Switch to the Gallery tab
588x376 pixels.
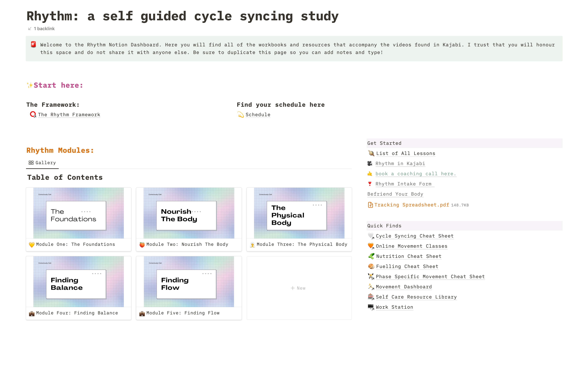tap(43, 163)
